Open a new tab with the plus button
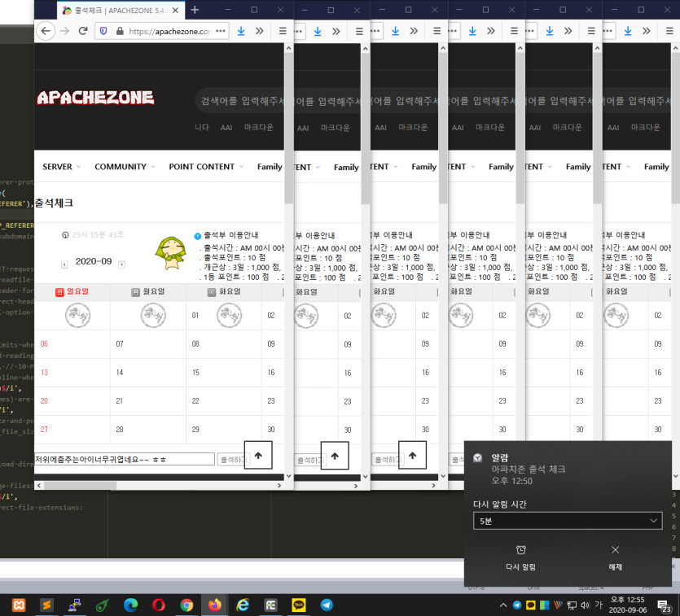Image resolution: width=680 pixels, height=616 pixels. pos(195,10)
